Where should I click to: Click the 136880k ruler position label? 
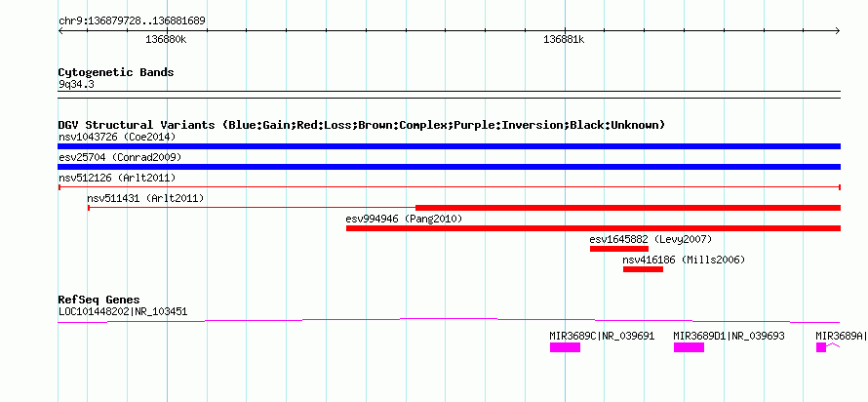[166, 40]
